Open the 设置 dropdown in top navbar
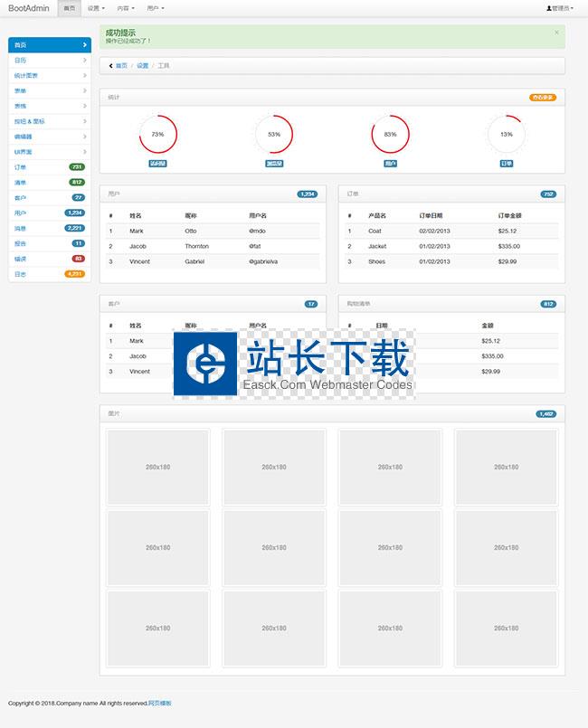588x728 pixels. [96, 8]
